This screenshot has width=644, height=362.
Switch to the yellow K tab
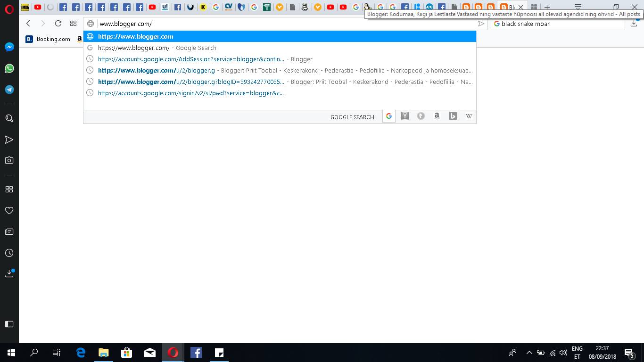[x=203, y=7]
